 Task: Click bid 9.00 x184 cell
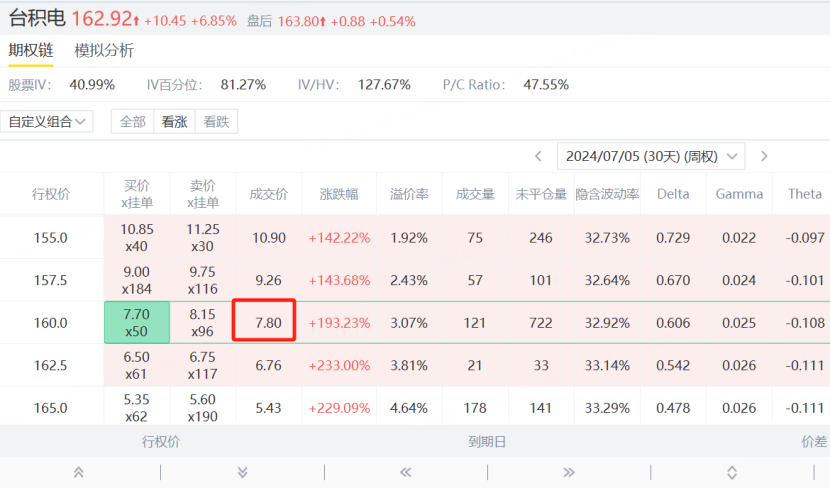coord(137,280)
